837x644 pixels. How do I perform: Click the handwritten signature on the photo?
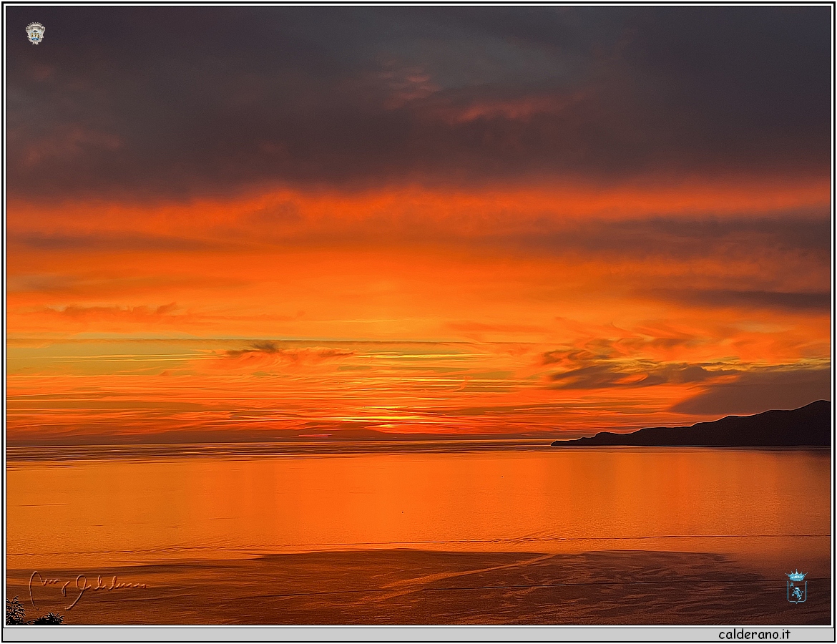pos(87,590)
